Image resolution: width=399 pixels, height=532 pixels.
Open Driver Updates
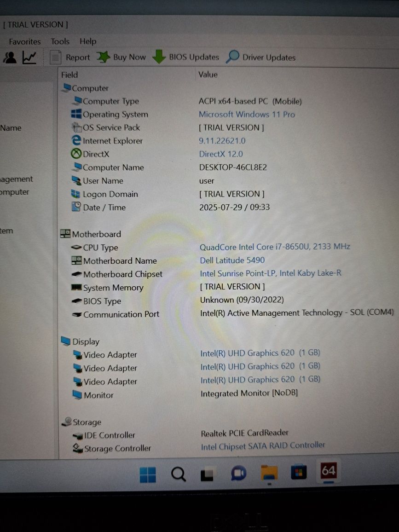260,57
